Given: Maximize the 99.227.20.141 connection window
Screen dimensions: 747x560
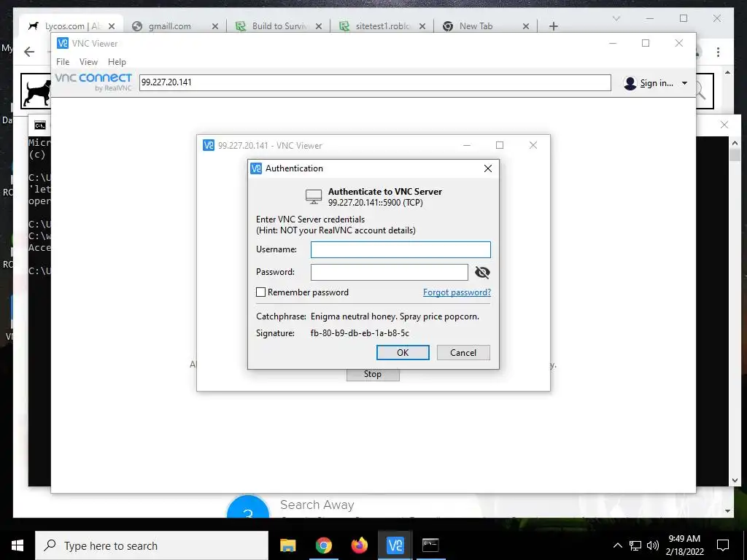Looking at the screenshot, I should click(x=499, y=145).
